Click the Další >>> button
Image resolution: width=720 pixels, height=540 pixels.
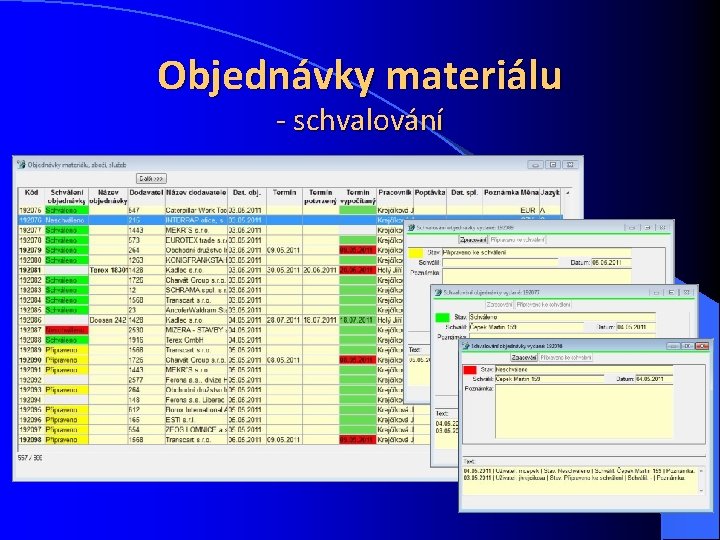point(152,178)
